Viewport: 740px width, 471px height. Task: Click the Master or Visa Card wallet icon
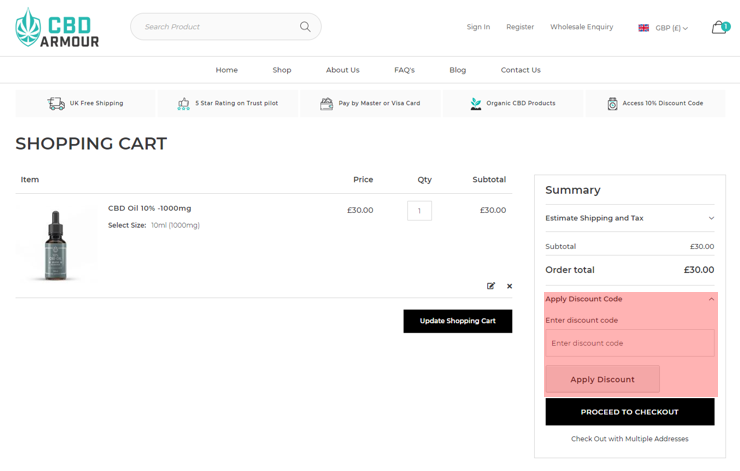coord(327,103)
